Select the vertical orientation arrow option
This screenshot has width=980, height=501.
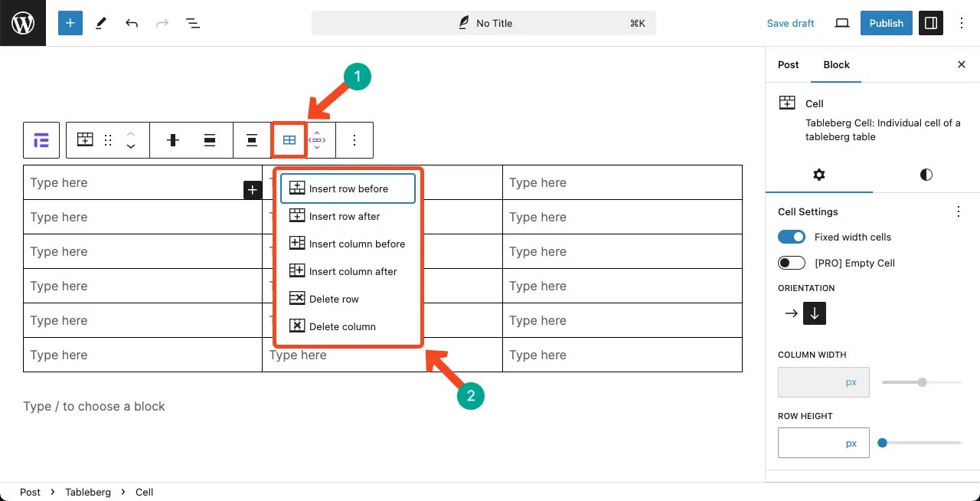pyautogui.click(x=815, y=313)
